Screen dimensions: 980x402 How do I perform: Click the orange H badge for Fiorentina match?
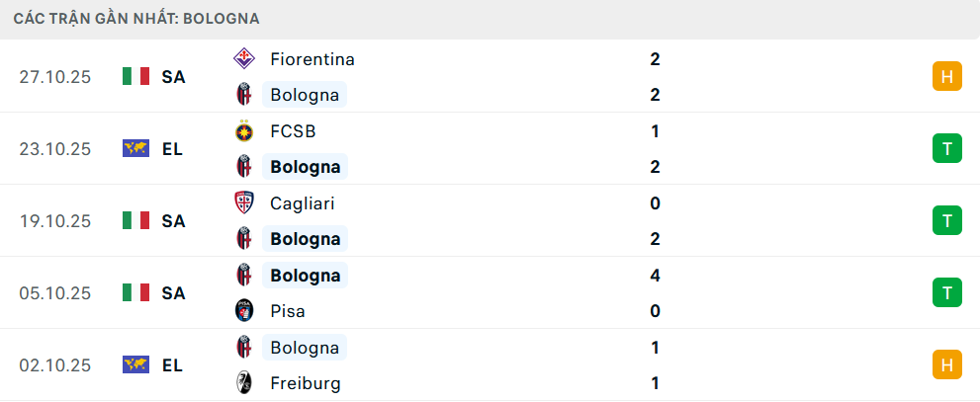coord(946,76)
